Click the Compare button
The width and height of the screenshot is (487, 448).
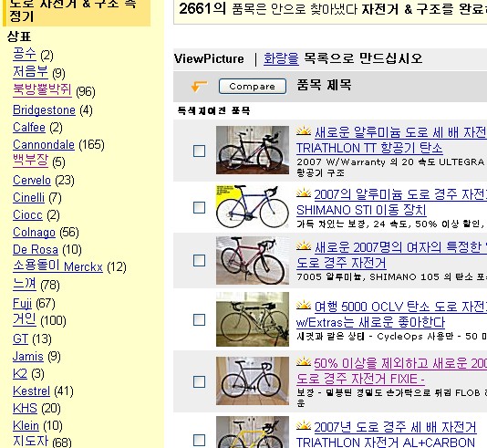(253, 86)
